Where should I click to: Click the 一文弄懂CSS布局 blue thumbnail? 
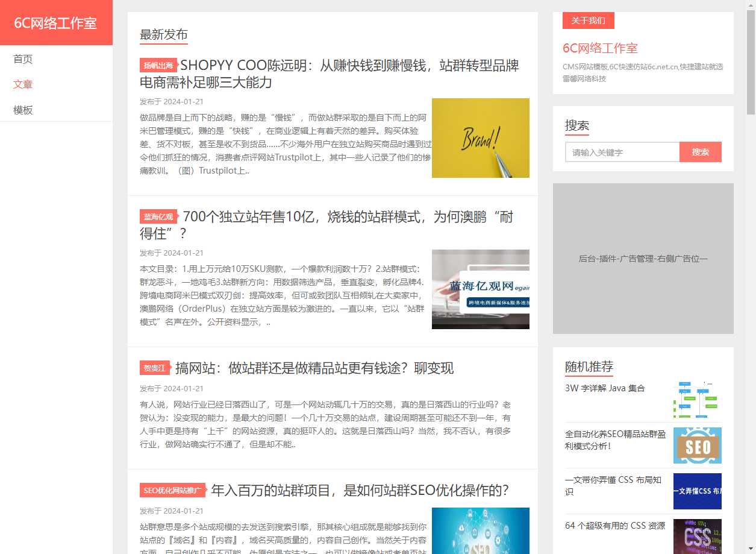698,491
